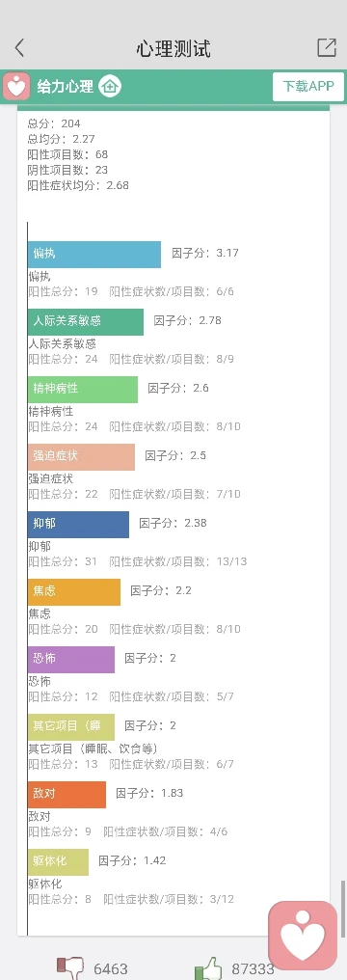The width and height of the screenshot is (347, 980).
Task: Tap the thumbs-up icon with 87333
Action: tap(208, 968)
